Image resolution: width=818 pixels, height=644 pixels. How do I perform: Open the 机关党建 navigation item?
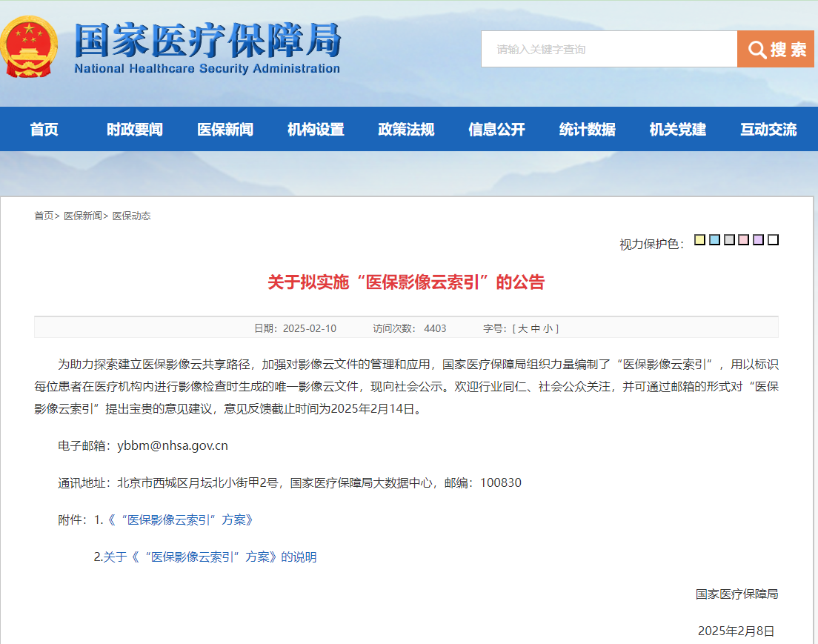point(678,130)
